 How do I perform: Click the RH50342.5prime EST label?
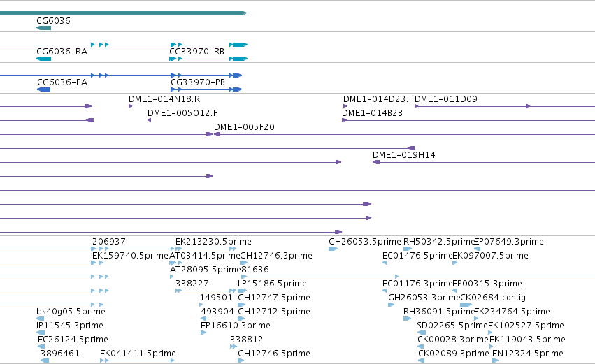439,242
